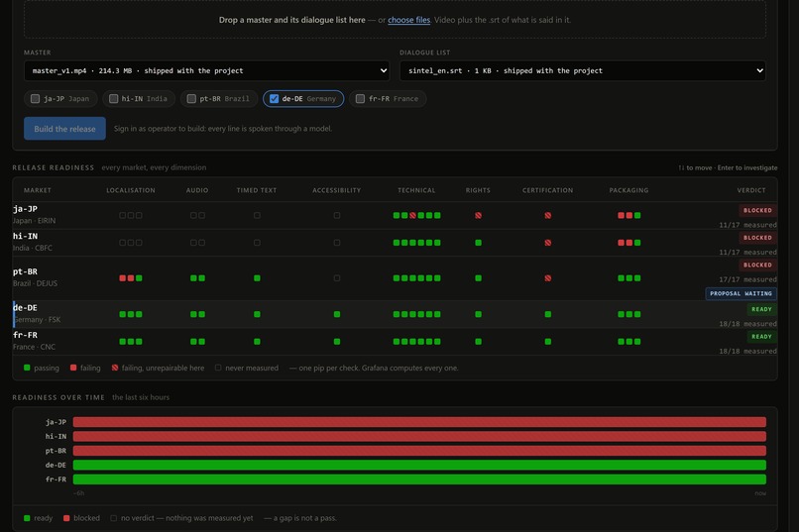Click the Ready verdict badge for fr-FR
This screenshot has height=532, width=799.
coord(761,337)
